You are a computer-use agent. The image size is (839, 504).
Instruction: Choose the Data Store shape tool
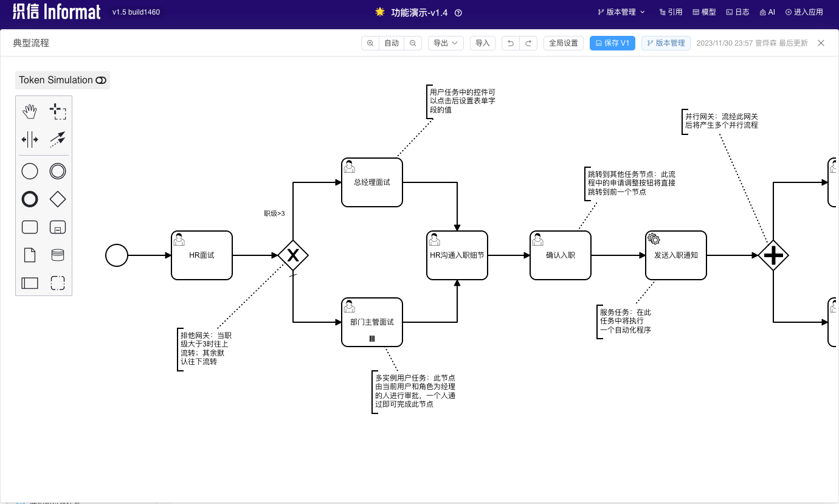click(x=57, y=255)
